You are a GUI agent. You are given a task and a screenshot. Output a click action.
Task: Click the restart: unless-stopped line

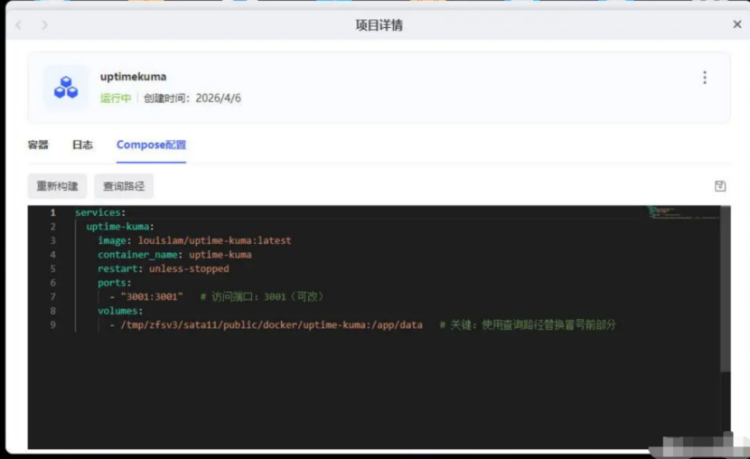pyautogui.click(x=163, y=269)
